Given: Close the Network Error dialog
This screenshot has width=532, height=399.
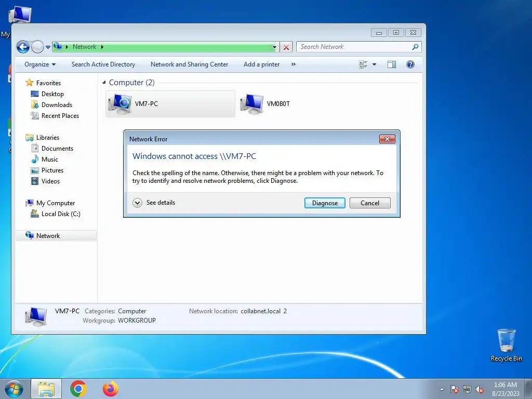Looking at the screenshot, I should point(387,139).
